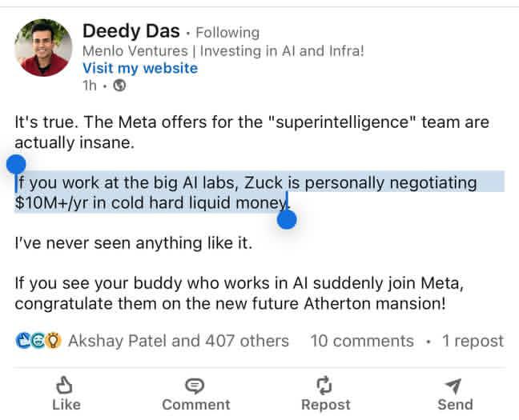Open comments via the speech bubble icon
Screen dimensions: 519x420
(x=195, y=386)
